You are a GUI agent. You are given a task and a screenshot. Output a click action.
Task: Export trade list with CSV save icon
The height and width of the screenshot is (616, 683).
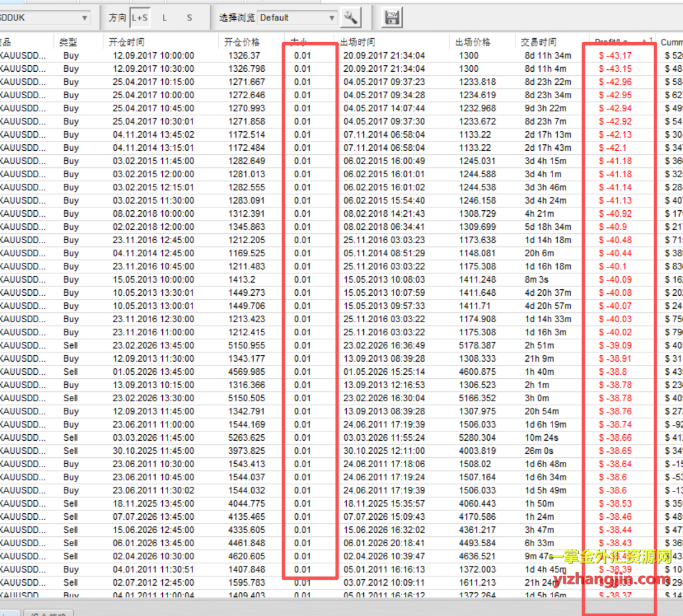coord(392,18)
